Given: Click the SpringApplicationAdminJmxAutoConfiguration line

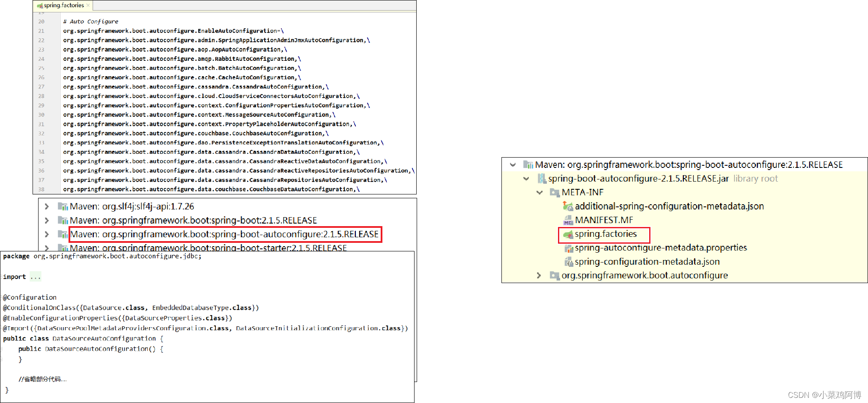Looking at the screenshot, I should (x=216, y=40).
